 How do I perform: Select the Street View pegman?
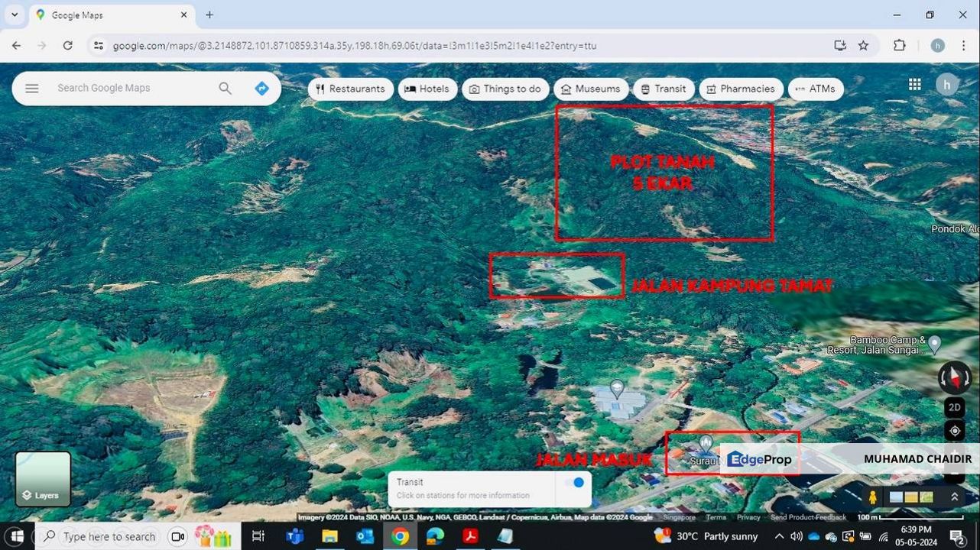[873, 497]
